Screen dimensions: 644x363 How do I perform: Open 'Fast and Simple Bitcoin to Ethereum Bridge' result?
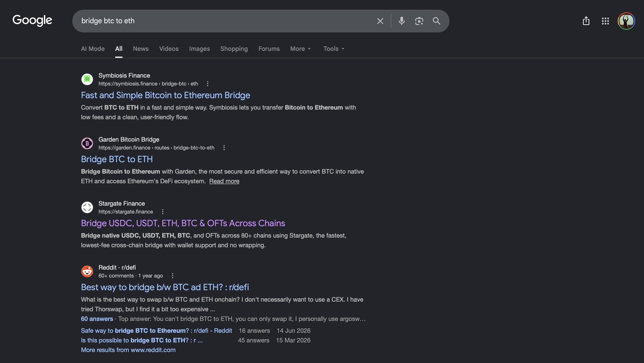pyautogui.click(x=166, y=95)
